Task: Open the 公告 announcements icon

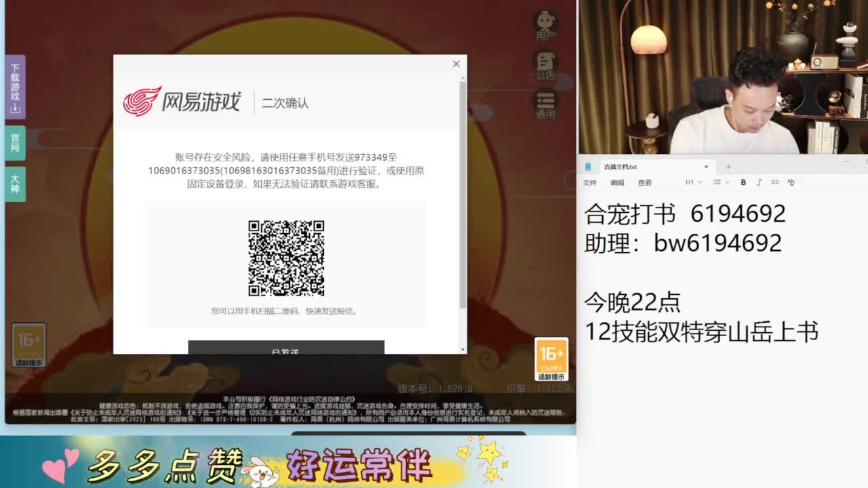Action: (x=545, y=65)
